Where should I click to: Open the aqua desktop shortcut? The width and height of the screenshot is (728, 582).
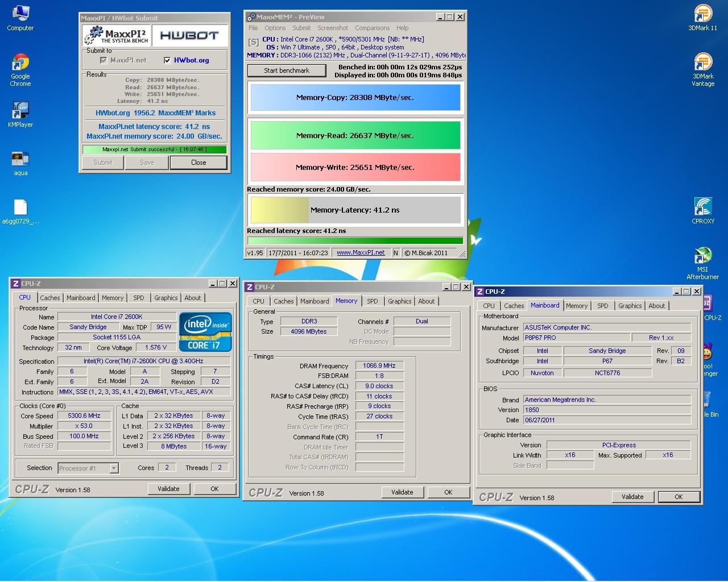click(20, 163)
